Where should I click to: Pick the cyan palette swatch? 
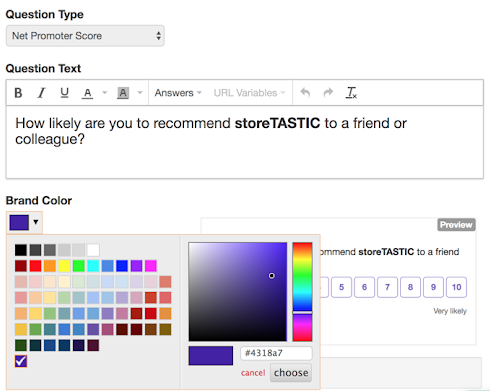point(93,266)
